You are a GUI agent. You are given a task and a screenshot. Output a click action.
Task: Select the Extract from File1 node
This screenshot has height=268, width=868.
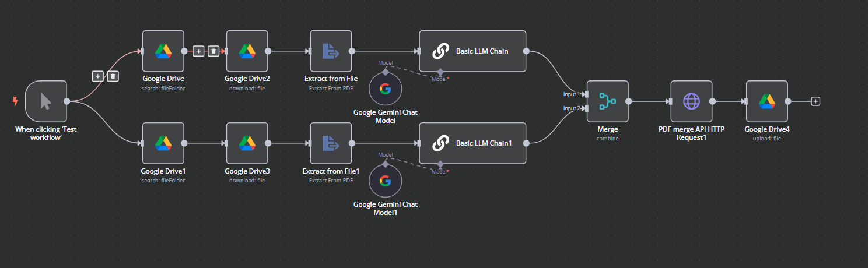(331, 143)
